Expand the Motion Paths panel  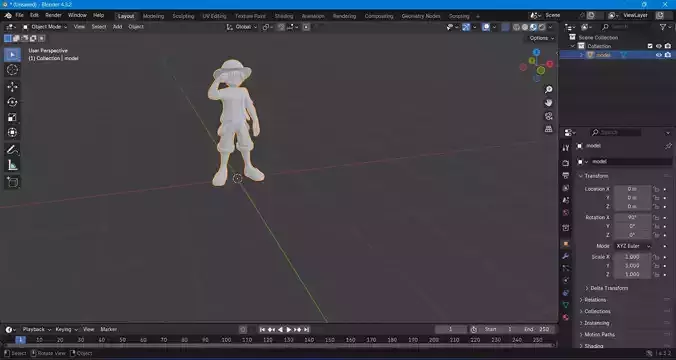tap(599, 335)
